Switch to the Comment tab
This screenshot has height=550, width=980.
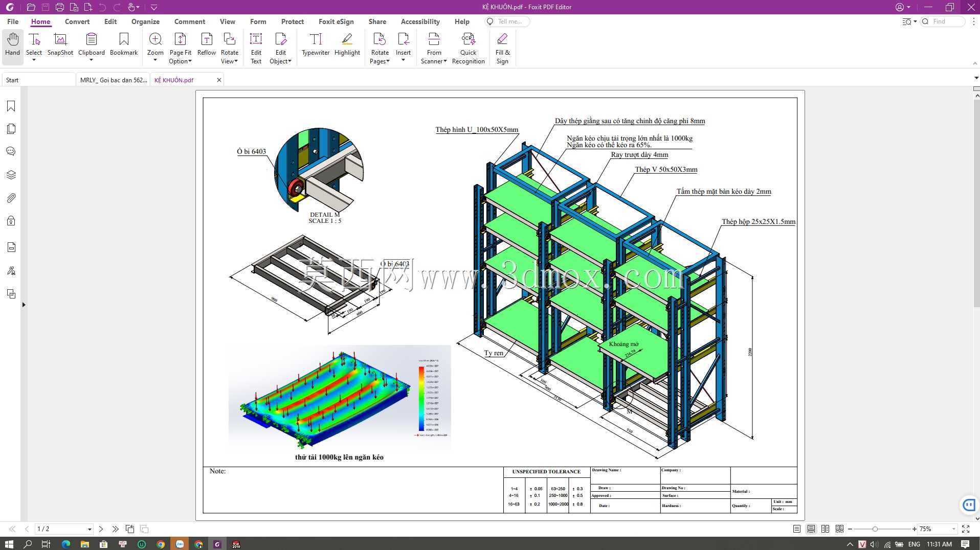pos(189,21)
